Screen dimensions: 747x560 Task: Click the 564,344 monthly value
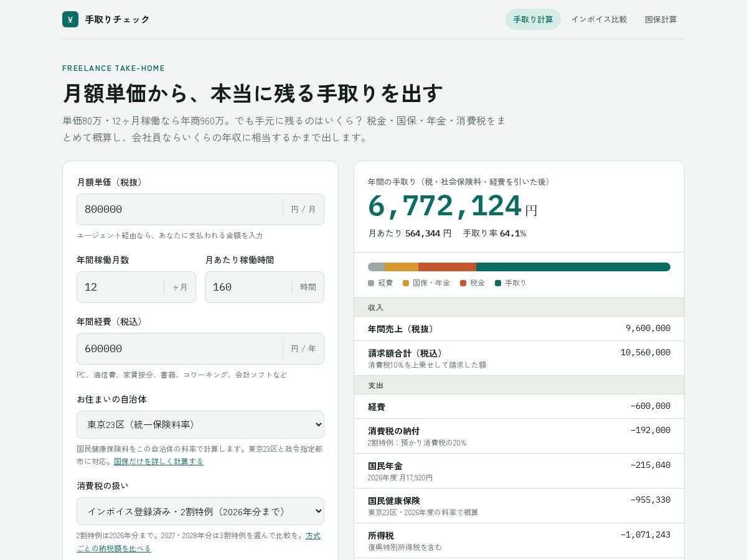point(423,233)
